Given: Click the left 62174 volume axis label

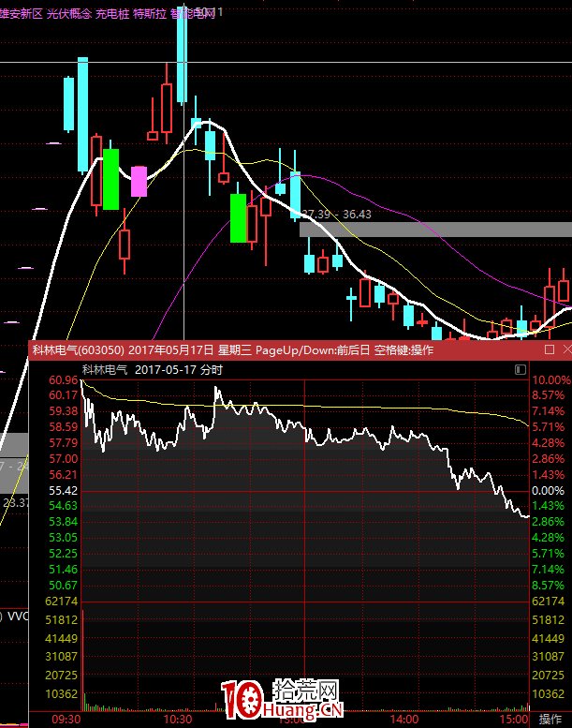Looking at the screenshot, I should tap(62, 602).
